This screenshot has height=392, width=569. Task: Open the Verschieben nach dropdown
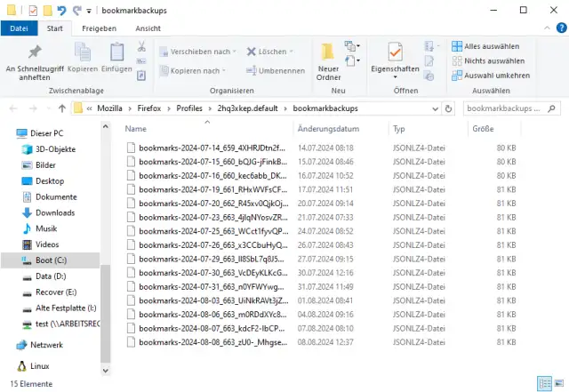198,52
